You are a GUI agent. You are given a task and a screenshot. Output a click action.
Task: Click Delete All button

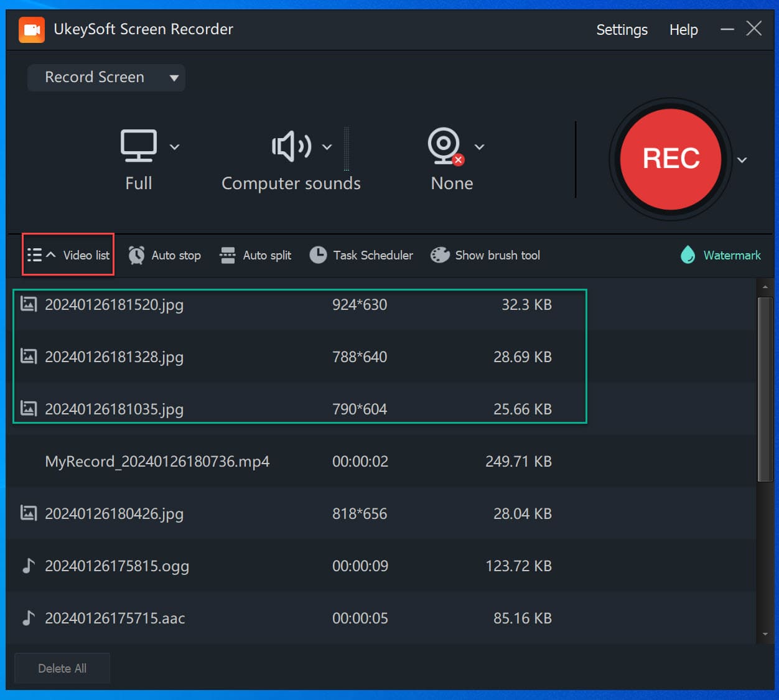pyautogui.click(x=62, y=668)
